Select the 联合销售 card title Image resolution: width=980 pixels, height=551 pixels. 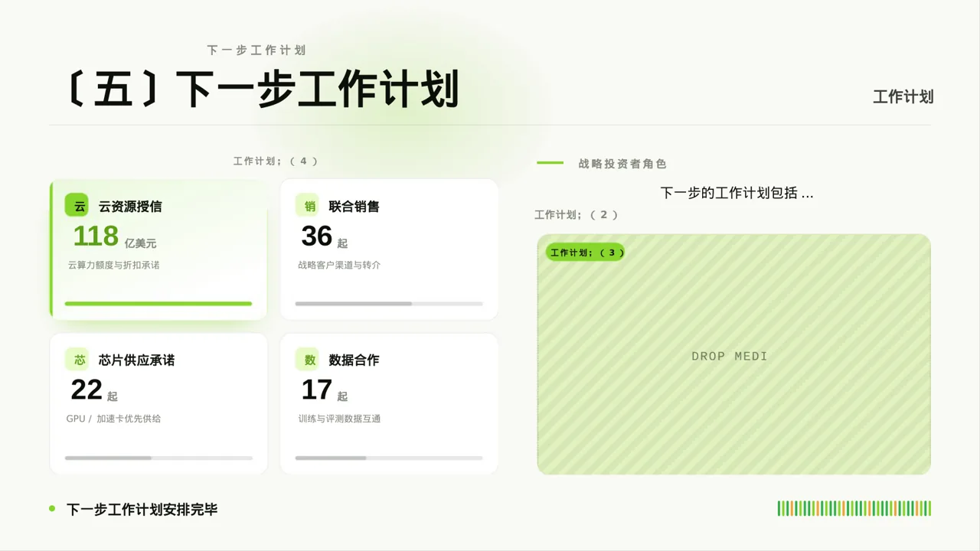354,207
